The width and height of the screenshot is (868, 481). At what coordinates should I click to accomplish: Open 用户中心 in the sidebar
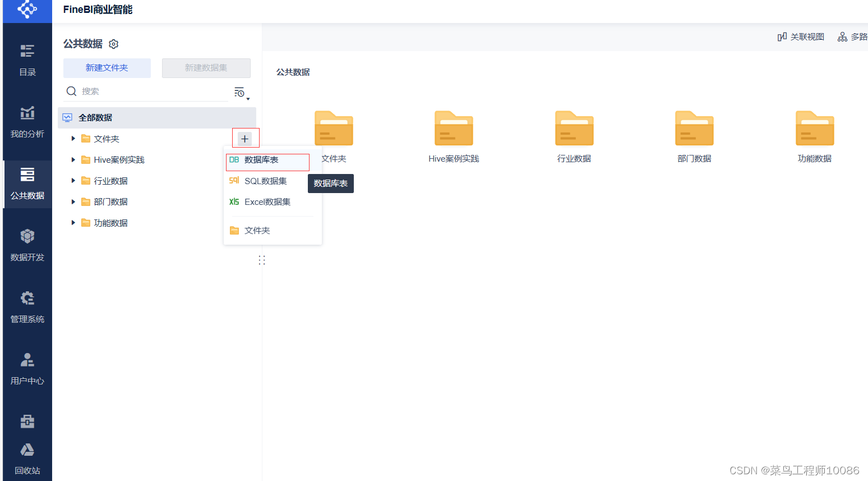(x=27, y=369)
